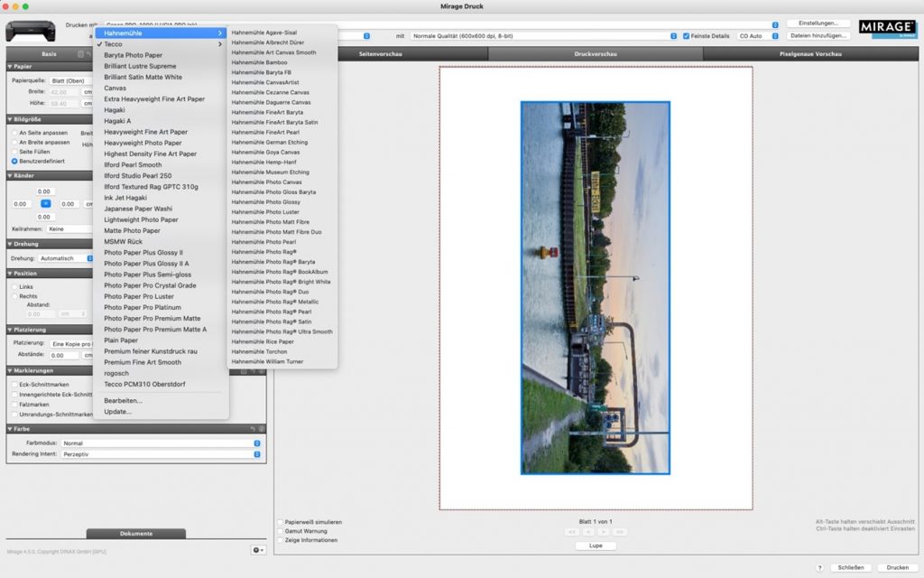Click the Schließen button
The height and width of the screenshot is (578, 924).
[x=850, y=567]
